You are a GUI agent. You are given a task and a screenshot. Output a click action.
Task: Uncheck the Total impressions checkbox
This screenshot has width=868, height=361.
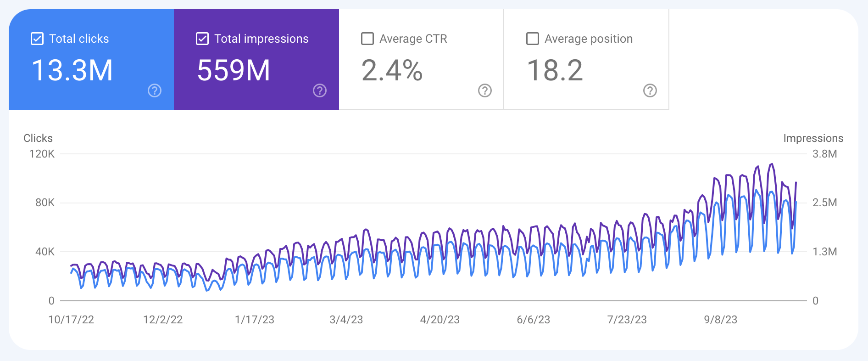click(202, 39)
